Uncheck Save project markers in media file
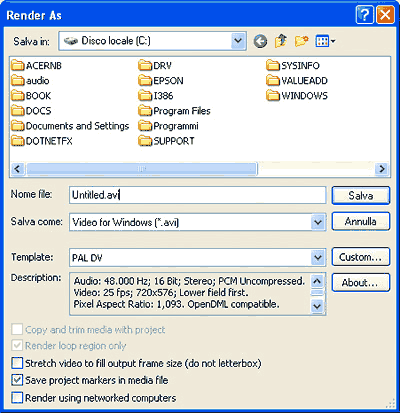 (x=17, y=380)
